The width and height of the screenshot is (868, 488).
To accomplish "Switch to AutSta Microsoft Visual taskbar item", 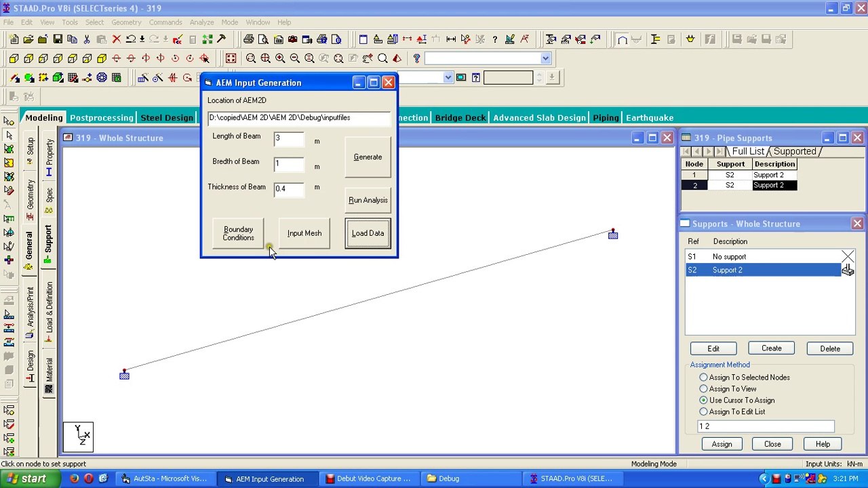I will pyautogui.click(x=165, y=479).
